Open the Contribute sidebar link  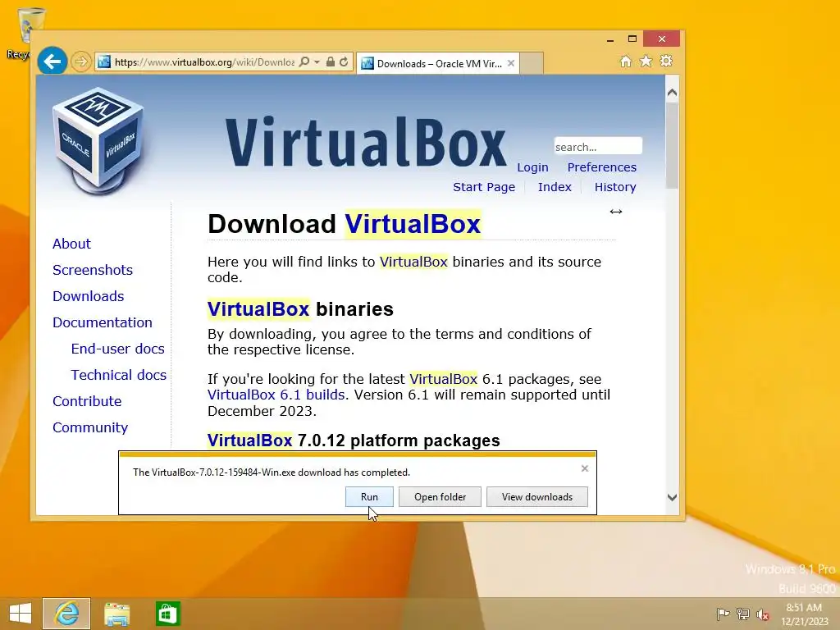(87, 401)
